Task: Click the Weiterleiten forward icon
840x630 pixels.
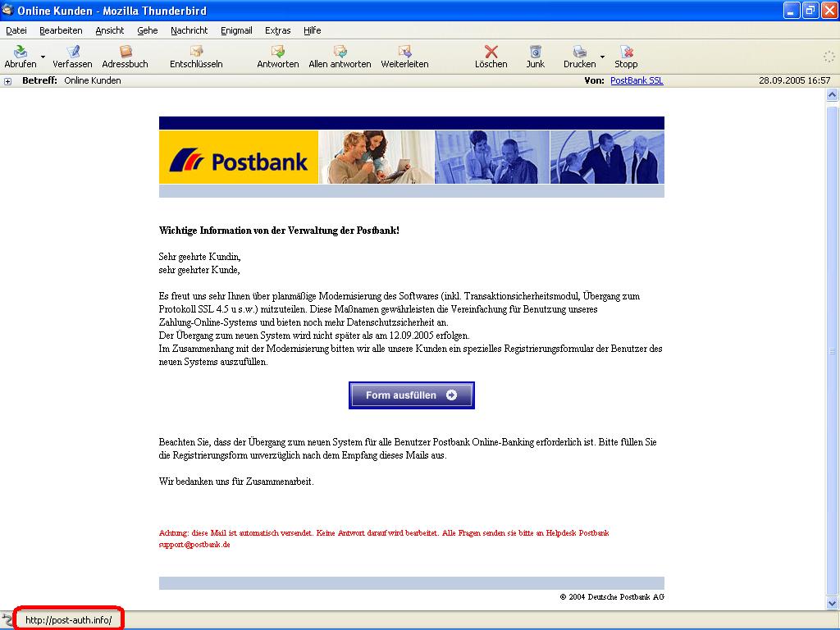Action: point(405,52)
